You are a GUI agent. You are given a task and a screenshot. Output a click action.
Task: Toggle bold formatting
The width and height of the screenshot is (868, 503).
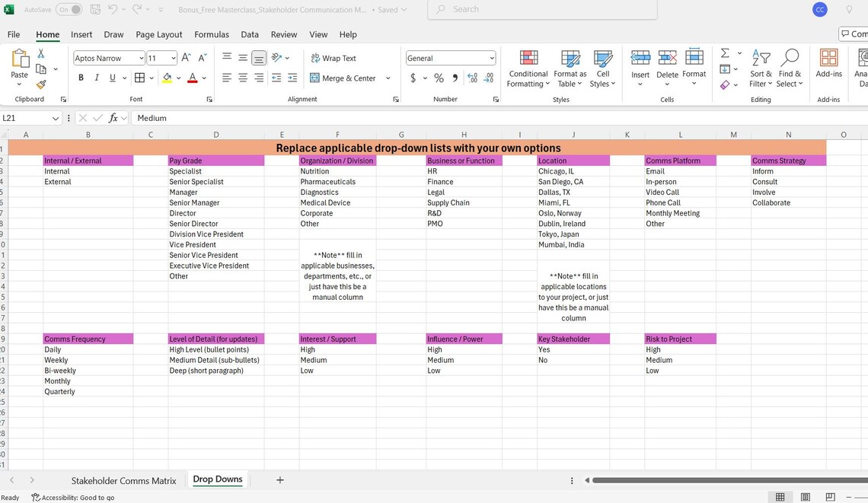81,77
